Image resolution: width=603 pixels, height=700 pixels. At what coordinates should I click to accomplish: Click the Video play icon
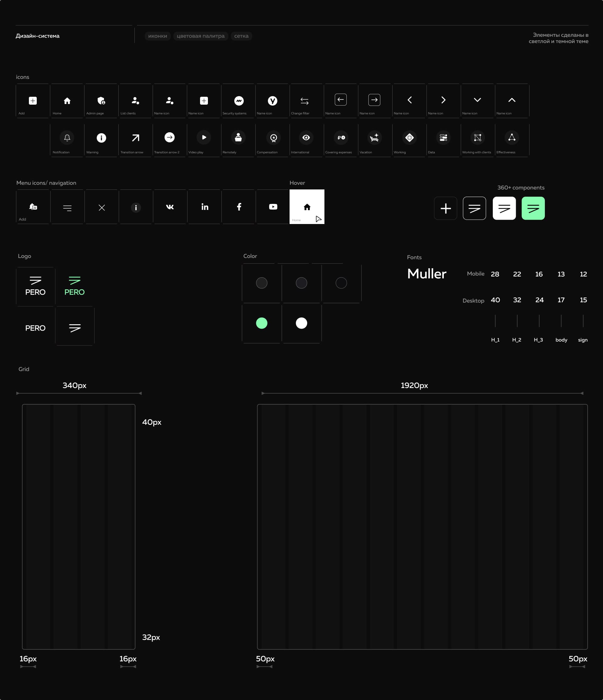tap(204, 138)
